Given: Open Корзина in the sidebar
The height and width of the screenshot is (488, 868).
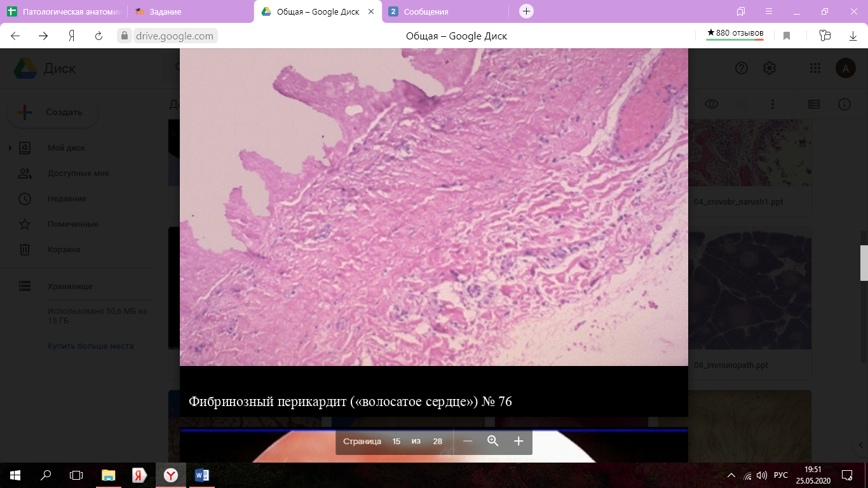Looking at the screenshot, I should (64, 250).
